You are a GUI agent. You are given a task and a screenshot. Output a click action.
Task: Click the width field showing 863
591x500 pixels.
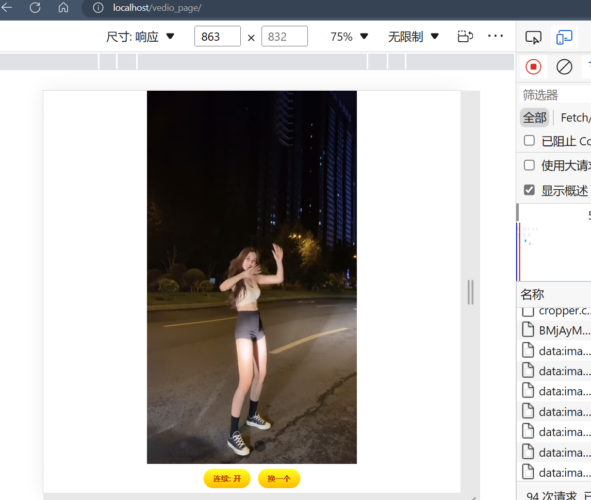click(x=217, y=36)
